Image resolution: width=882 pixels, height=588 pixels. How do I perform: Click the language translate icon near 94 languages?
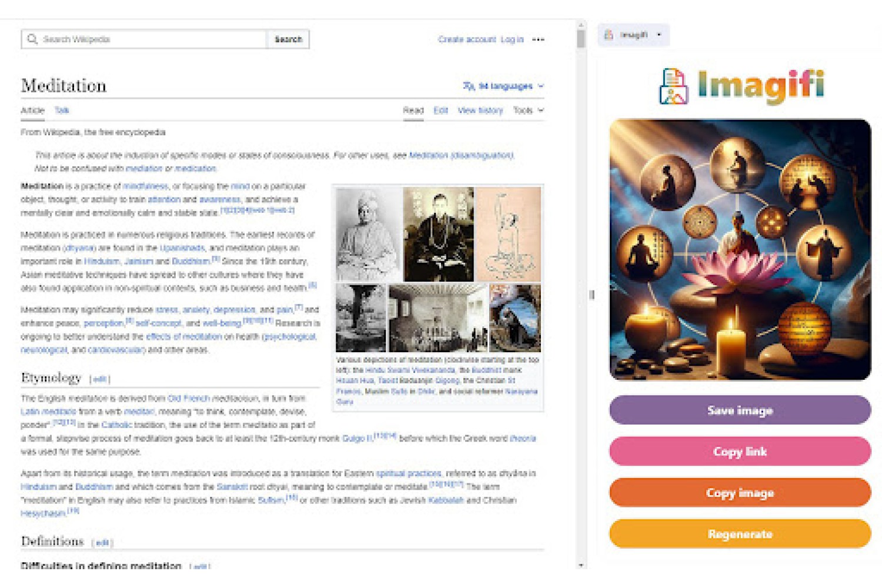coord(469,86)
